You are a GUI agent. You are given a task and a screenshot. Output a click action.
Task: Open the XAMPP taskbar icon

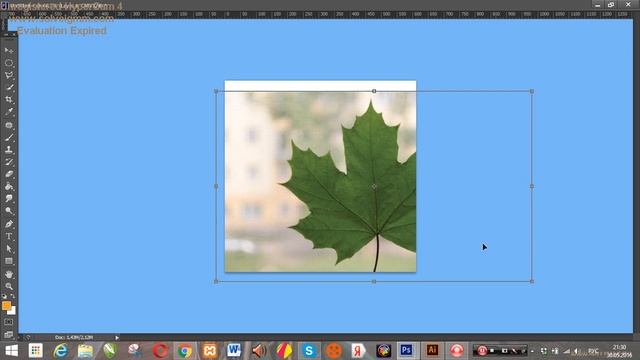tap(210, 351)
